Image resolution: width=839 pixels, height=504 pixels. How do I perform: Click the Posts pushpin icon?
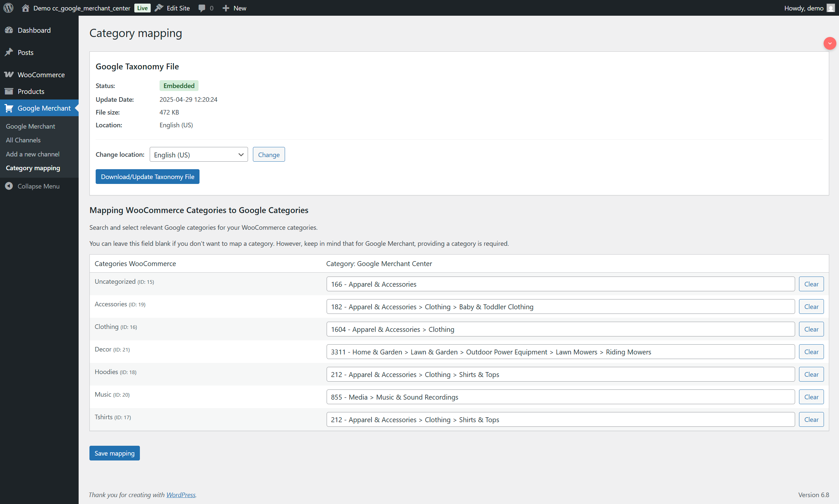coord(9,52)
